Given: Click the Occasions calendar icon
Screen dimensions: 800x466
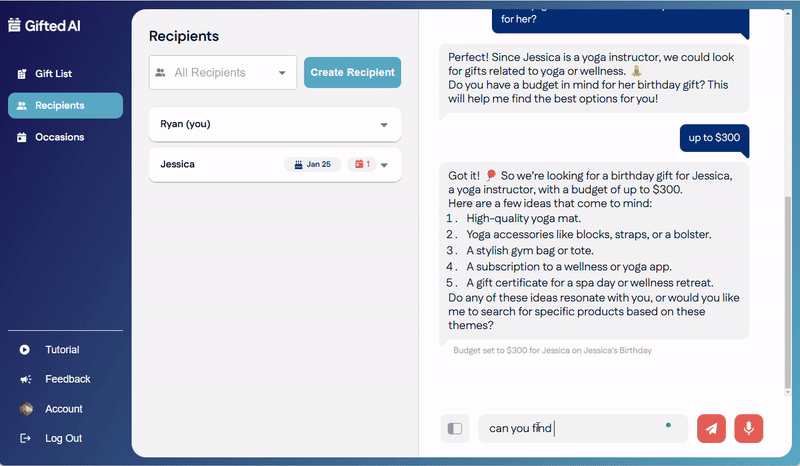Looking at the screenshot, I should [x=22, y=138].
